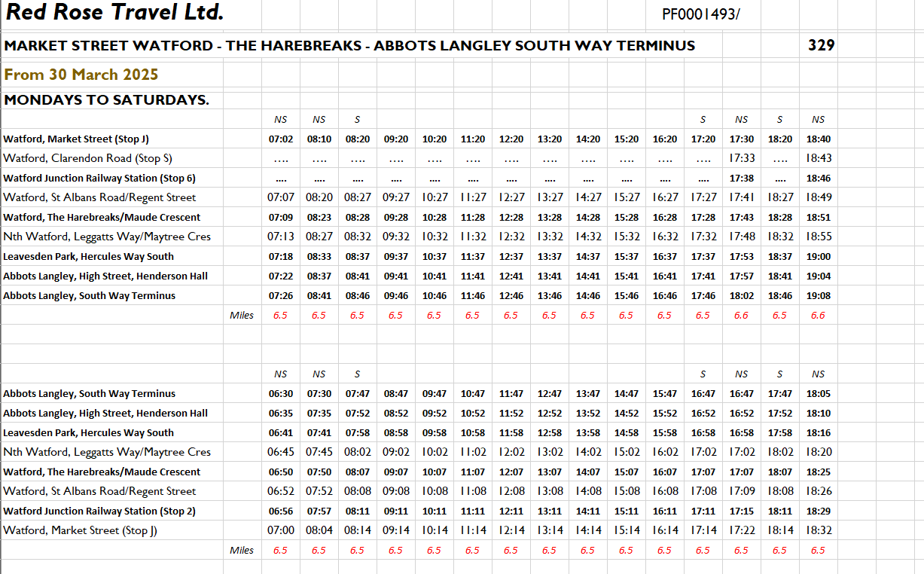The width and height of the screenshot is (924, 574).
Task: Click 18:51 in the Harebreaks/Maude Crescent row
Action: (x=818, y=218)
